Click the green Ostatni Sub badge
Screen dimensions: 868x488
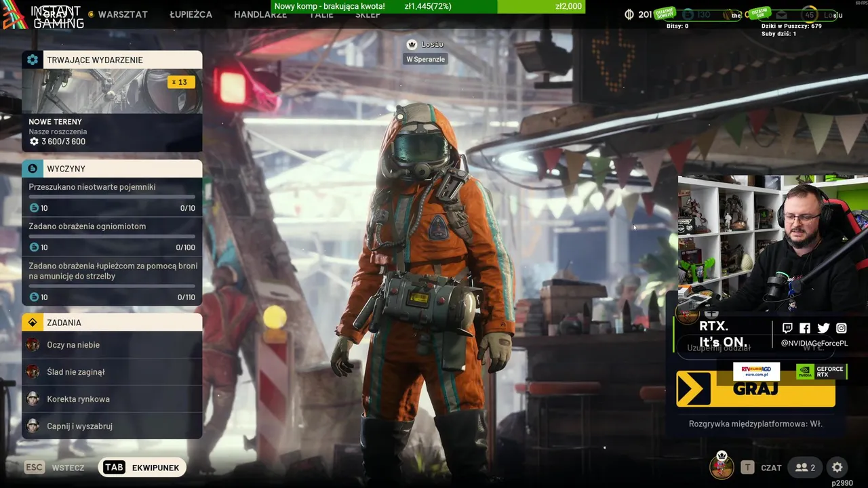click(x=760, y=13)
